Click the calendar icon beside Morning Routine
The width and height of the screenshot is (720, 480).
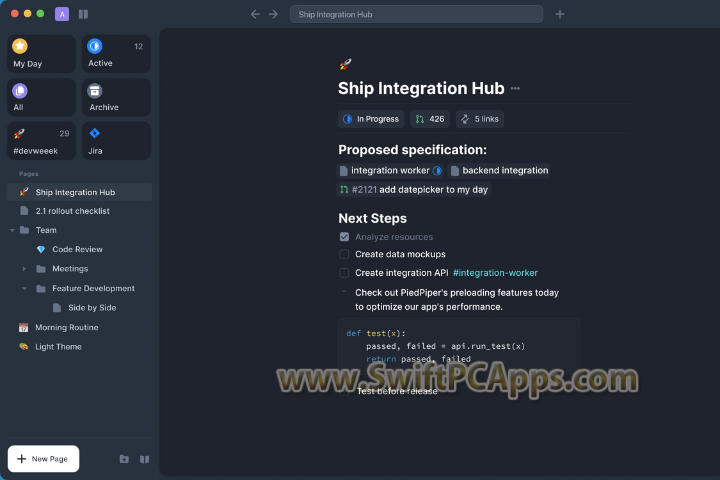[23, 328]
